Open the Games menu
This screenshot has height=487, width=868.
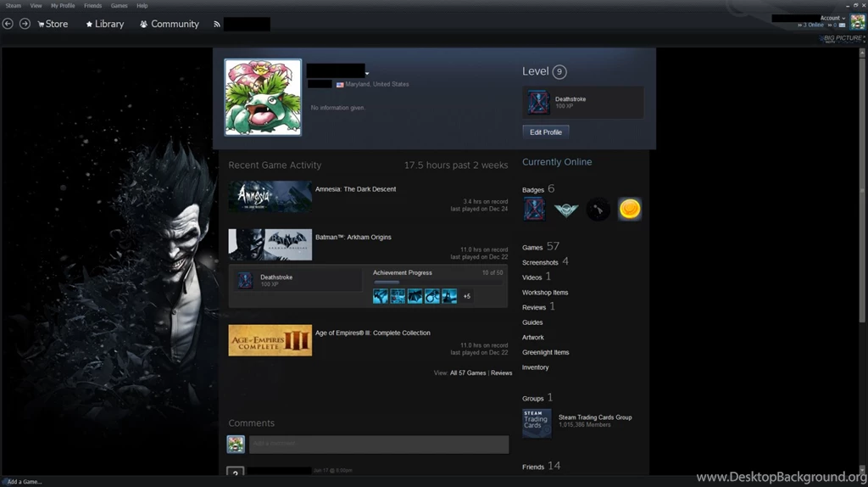[x=119, y=6]
